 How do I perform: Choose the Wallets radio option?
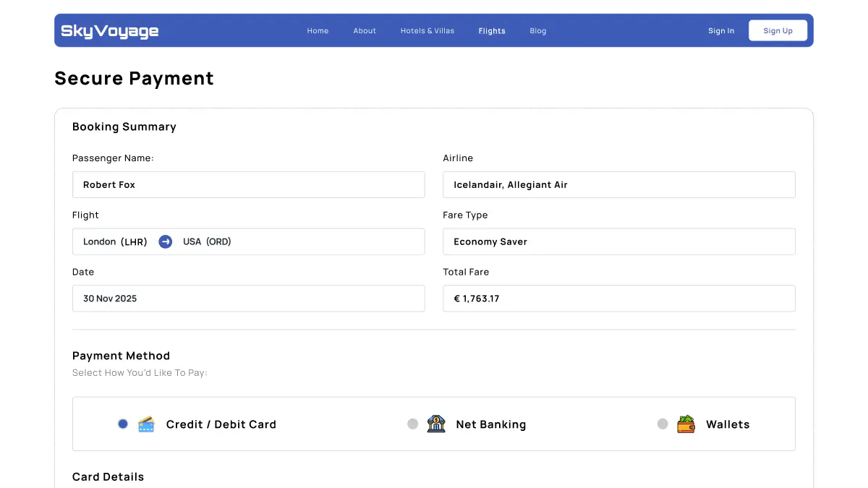point(663,424)
